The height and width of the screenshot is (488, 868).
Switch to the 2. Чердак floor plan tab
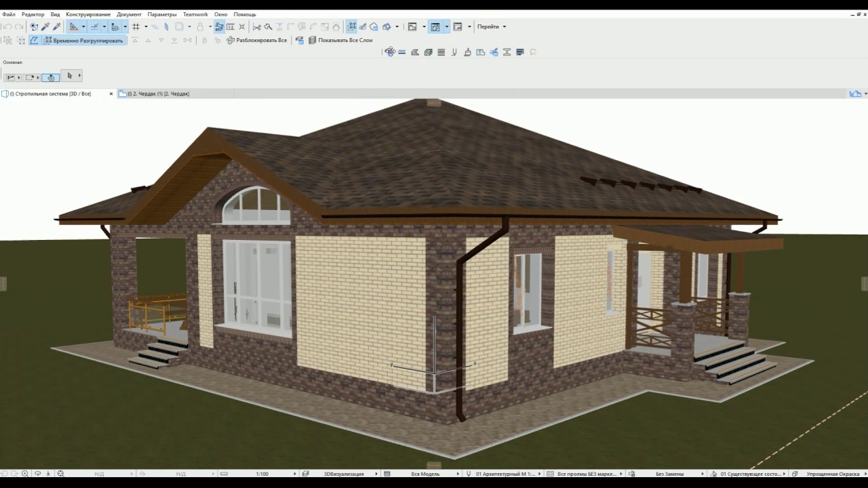160,94
